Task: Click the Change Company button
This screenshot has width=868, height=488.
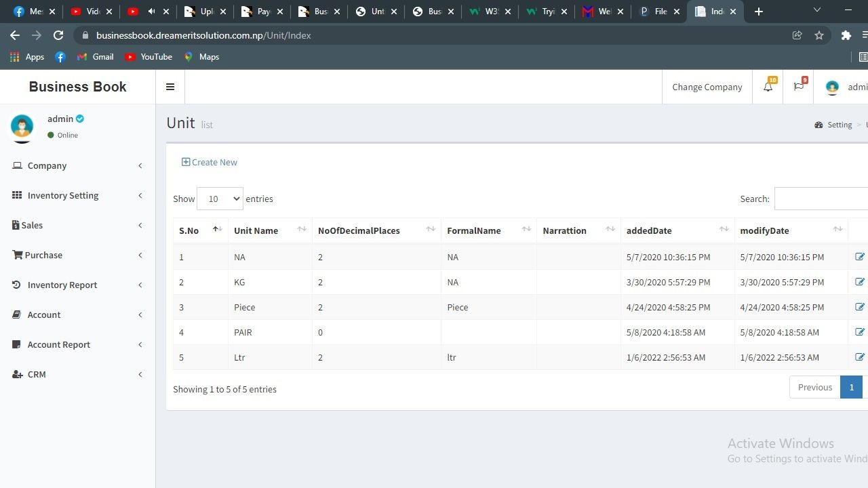Action: (707, 87)
